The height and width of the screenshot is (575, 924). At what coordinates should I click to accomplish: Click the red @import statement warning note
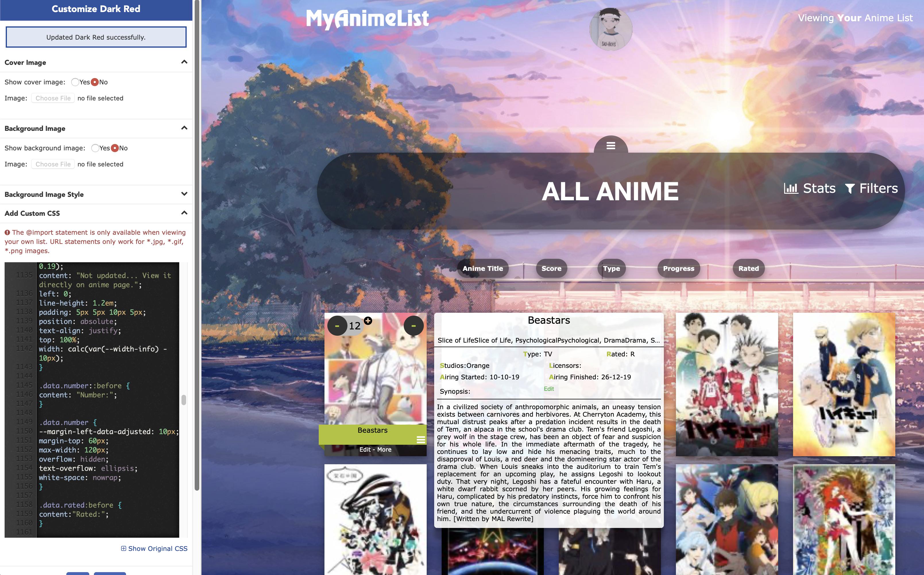(x=95, y=242)
